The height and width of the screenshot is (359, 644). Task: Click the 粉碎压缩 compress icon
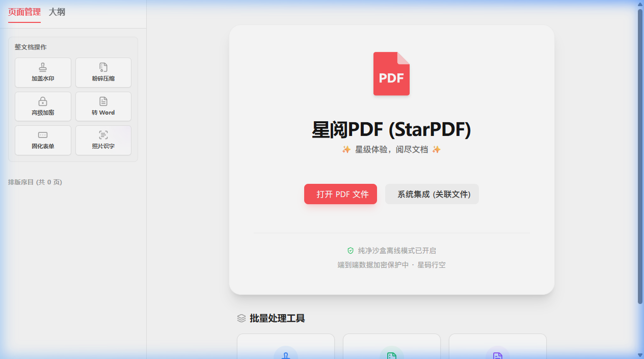click(103, 67)
